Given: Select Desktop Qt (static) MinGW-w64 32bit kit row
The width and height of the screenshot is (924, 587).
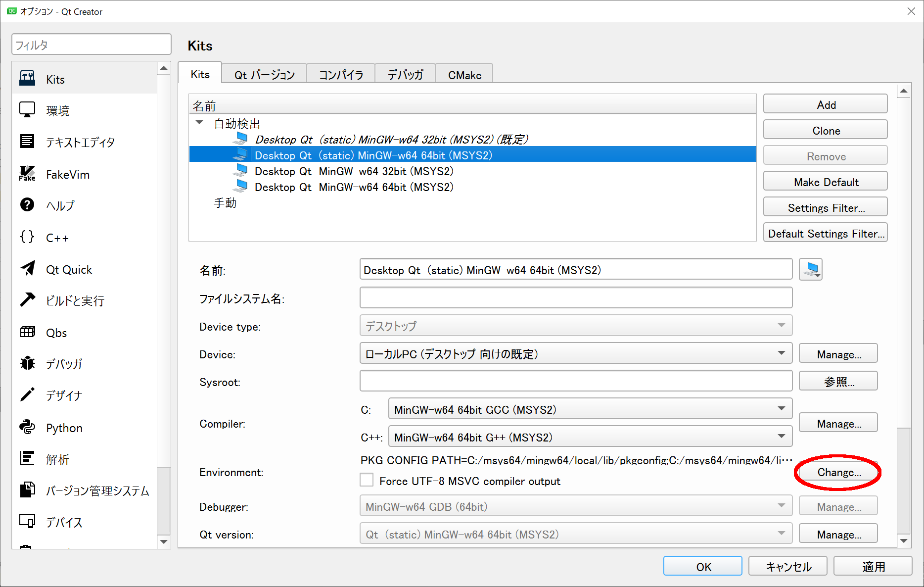Looking at the screenshot, I should pyautogui.click(x=472, y=139).
